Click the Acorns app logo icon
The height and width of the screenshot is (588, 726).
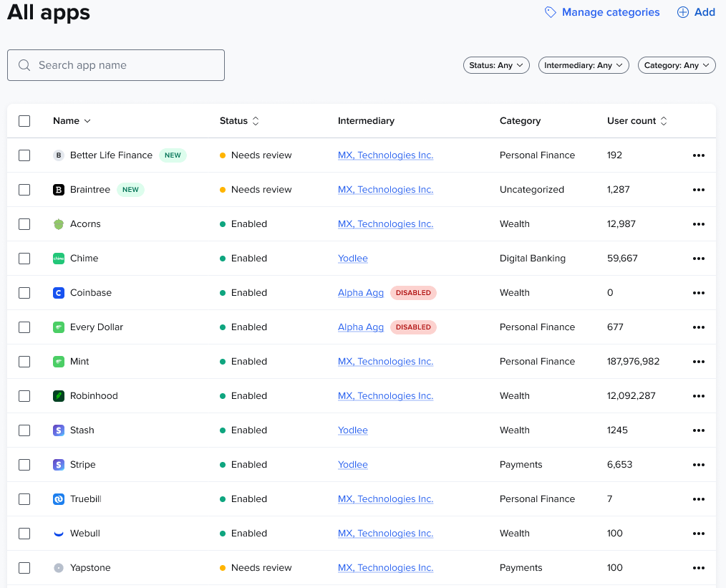coord(59,224)
